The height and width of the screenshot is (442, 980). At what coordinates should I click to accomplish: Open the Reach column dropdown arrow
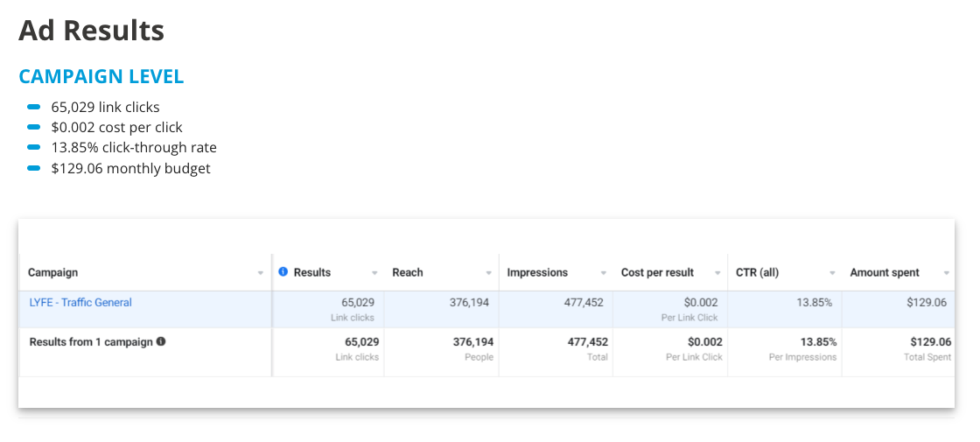489,273
